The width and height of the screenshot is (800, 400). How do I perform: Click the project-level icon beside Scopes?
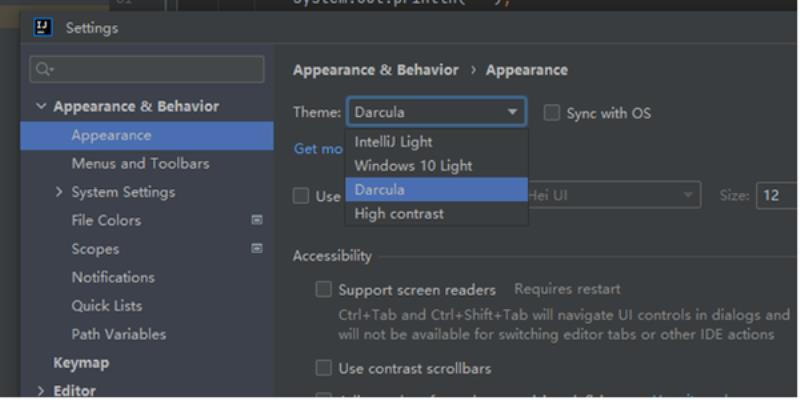point(257,248)
